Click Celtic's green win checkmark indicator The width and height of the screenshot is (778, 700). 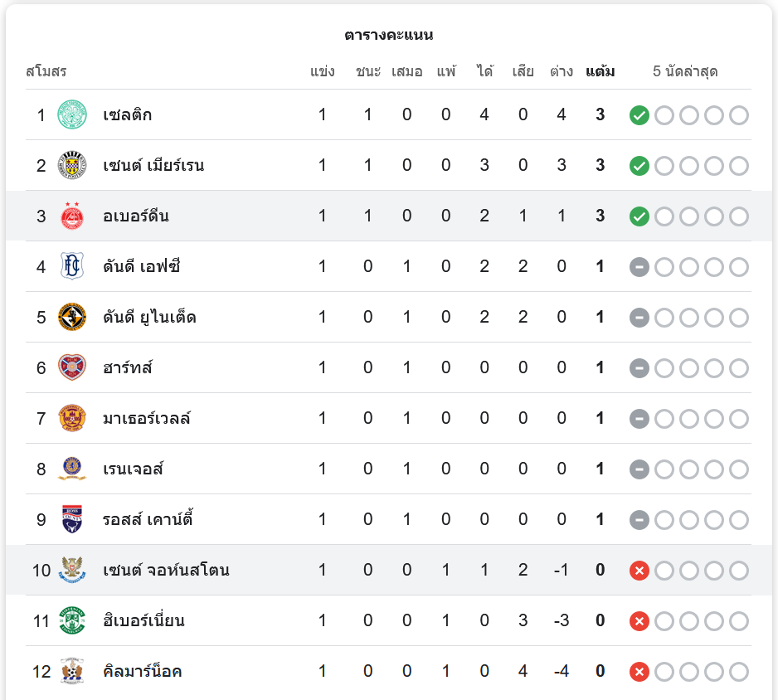(x=639, y=115)
